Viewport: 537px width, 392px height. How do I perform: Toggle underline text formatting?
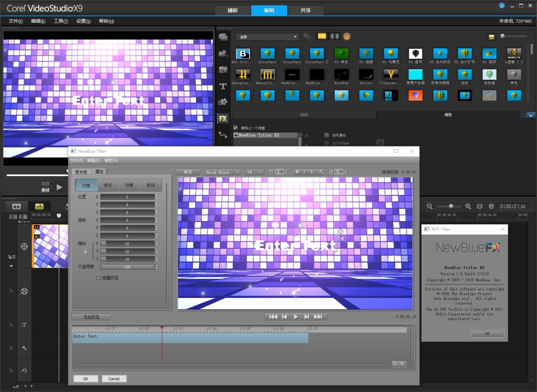click(x=312, y=172)
